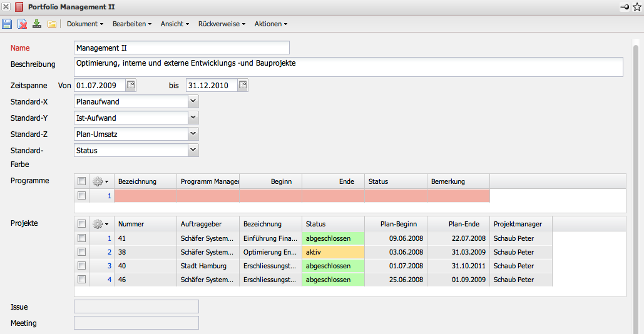Click the pin icon in title bar
This screenshot has width=644, height=334.
click(x=625, y=7)
